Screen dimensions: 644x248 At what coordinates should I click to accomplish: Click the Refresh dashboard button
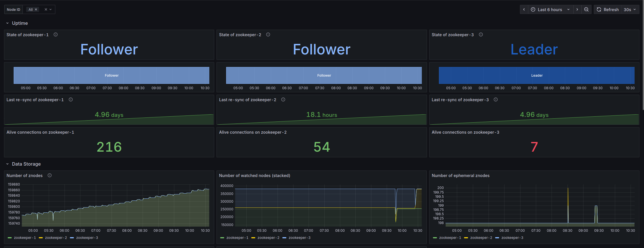tap(608, 9)
